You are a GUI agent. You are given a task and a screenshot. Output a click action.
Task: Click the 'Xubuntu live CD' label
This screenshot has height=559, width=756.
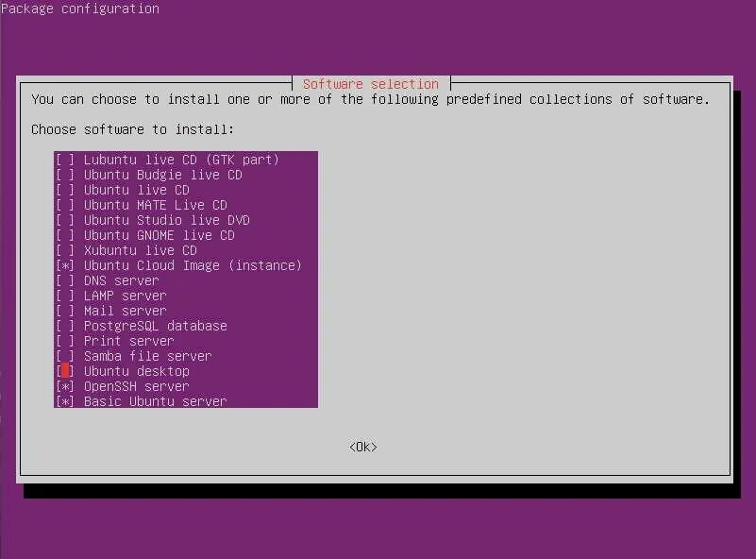[141, 250]
